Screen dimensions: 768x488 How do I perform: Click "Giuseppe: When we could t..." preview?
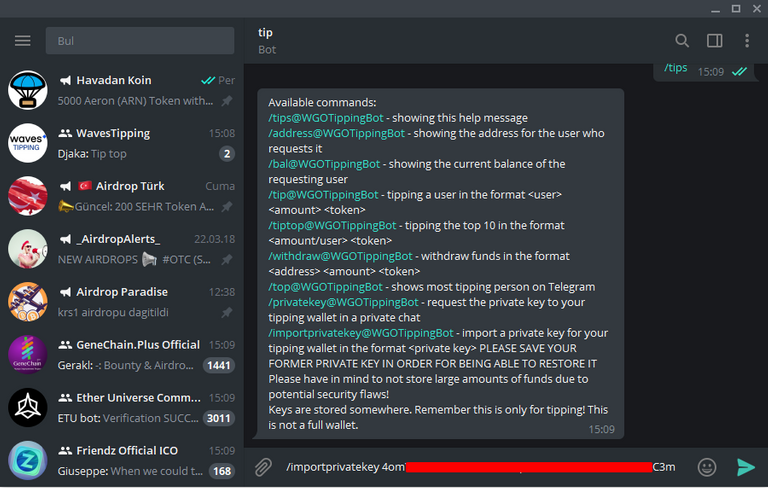[x=130, y=471]
